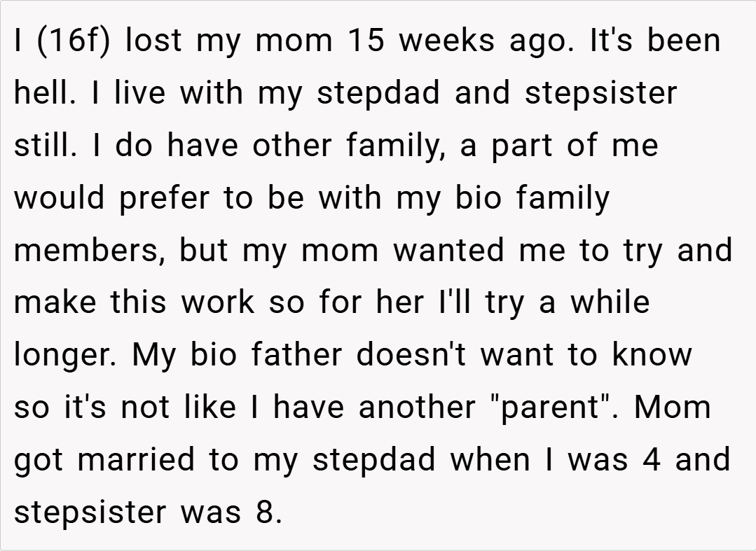Click the word "another"
Screen dimensions: 756x551
(x=416, y=407)
